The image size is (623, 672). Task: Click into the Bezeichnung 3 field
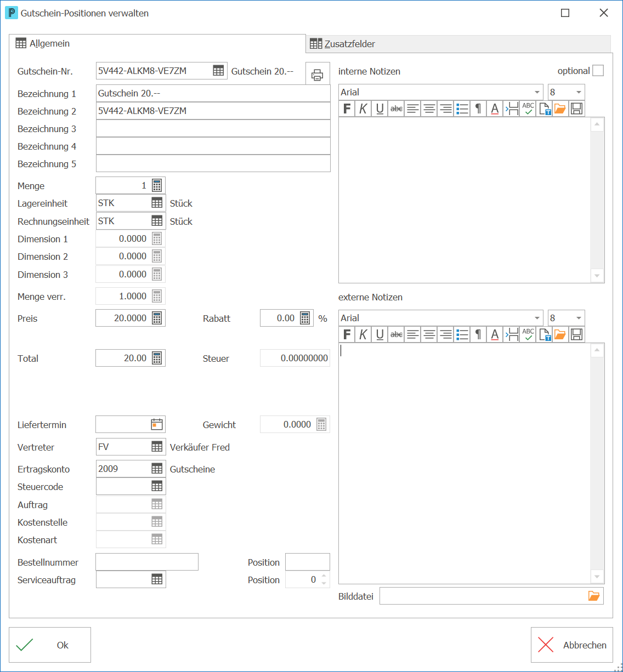pos(213,128)
